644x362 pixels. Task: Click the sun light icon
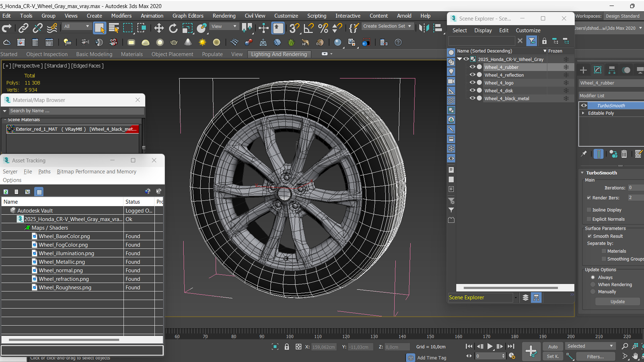[x=202, y=43]
